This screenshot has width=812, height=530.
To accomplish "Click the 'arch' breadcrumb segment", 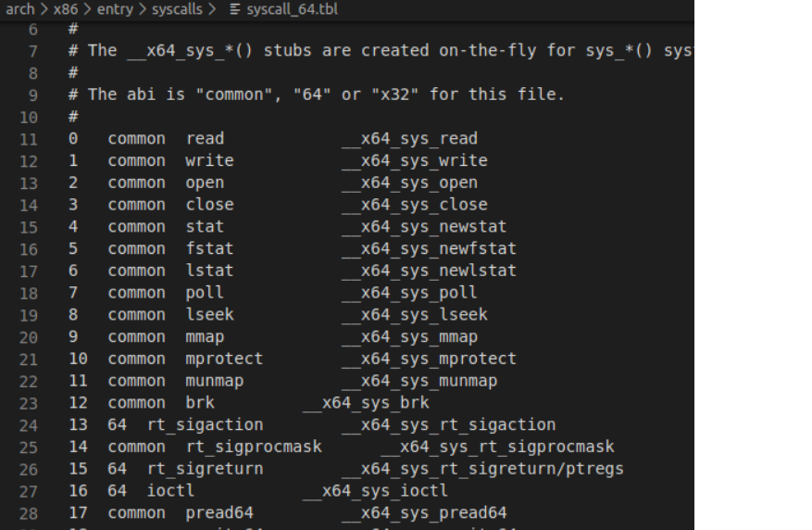I will [19, 9].
